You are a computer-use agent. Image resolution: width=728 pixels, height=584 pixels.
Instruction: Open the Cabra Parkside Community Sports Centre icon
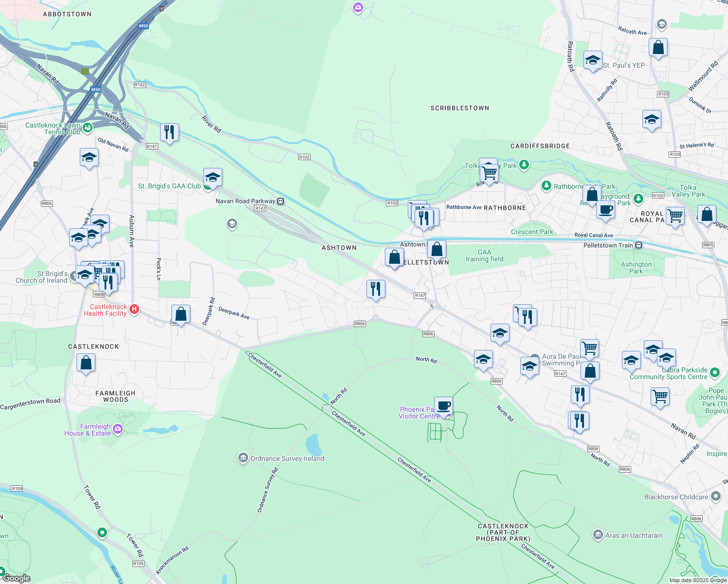click(714, 373)
